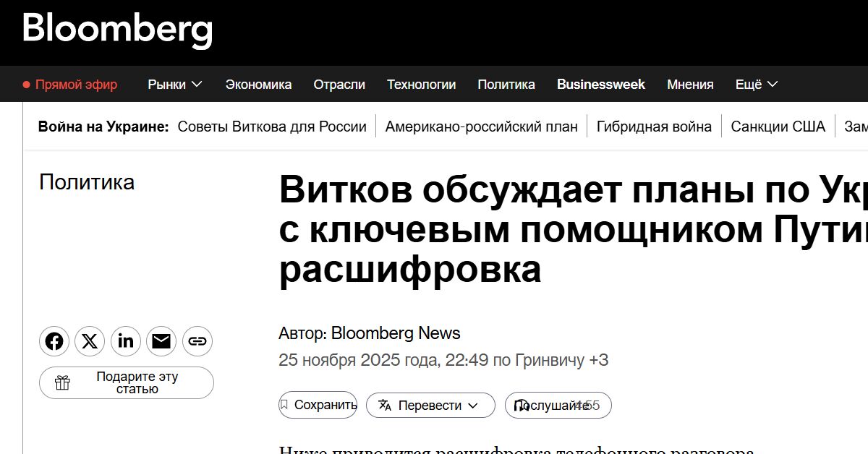Open the Bloomberg logo
This screenshot has height=454, width=868.
pyautogui.click(x=117, y=30)
